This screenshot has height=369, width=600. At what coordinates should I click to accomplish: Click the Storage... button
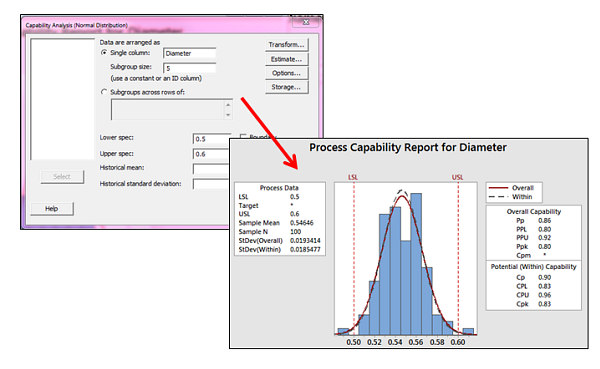tap(286, 87)
